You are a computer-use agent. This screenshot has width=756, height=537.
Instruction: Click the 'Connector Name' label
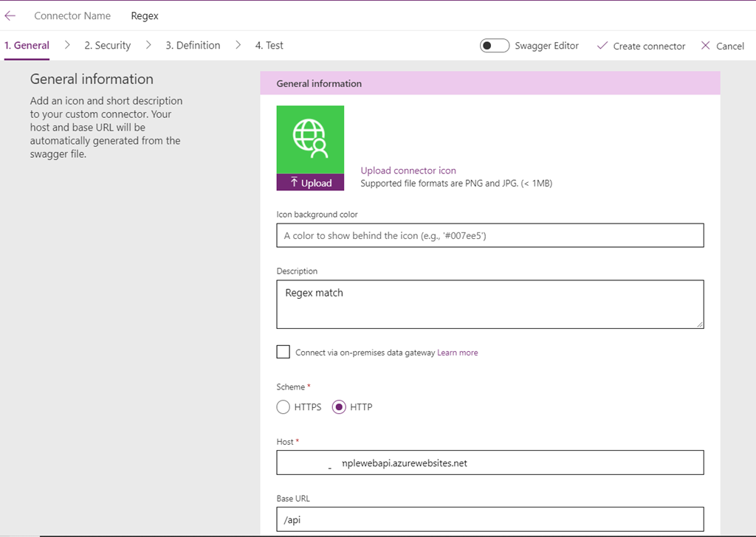point(72,16)
